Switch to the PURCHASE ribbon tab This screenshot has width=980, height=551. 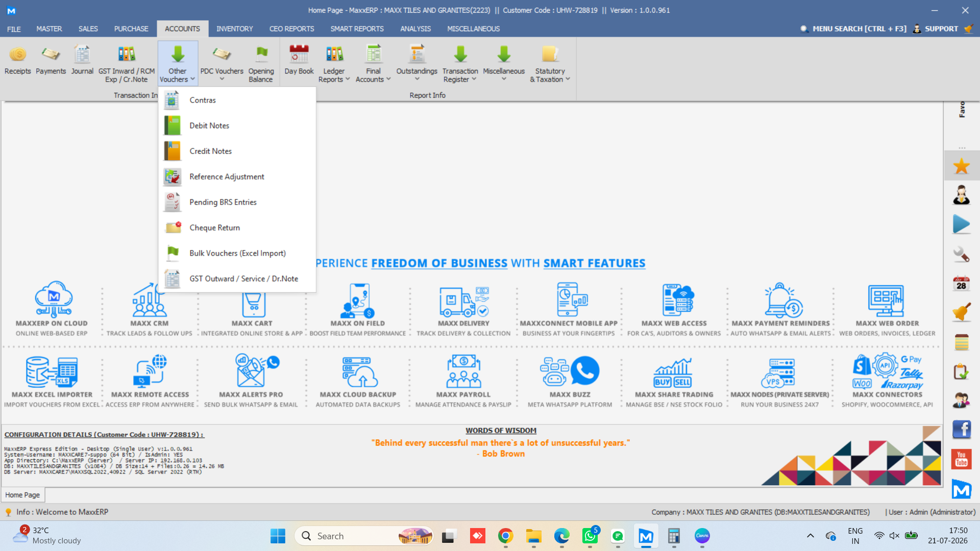131,29
